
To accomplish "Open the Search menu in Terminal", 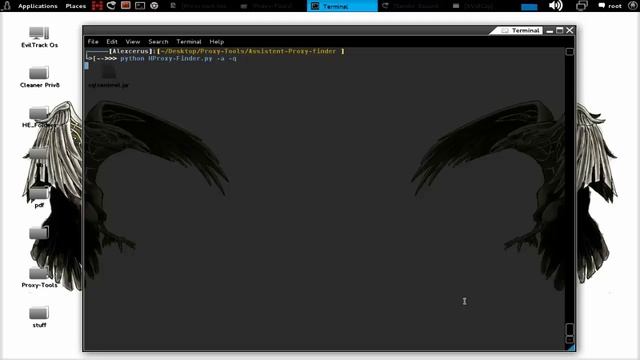I will tap(158, 42).
